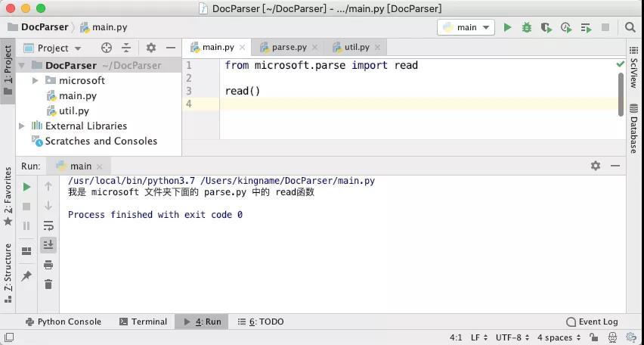This screenshot has height=345, width=644.
Task: Collapse all in Project panel
Action: [x=126, y=48]
